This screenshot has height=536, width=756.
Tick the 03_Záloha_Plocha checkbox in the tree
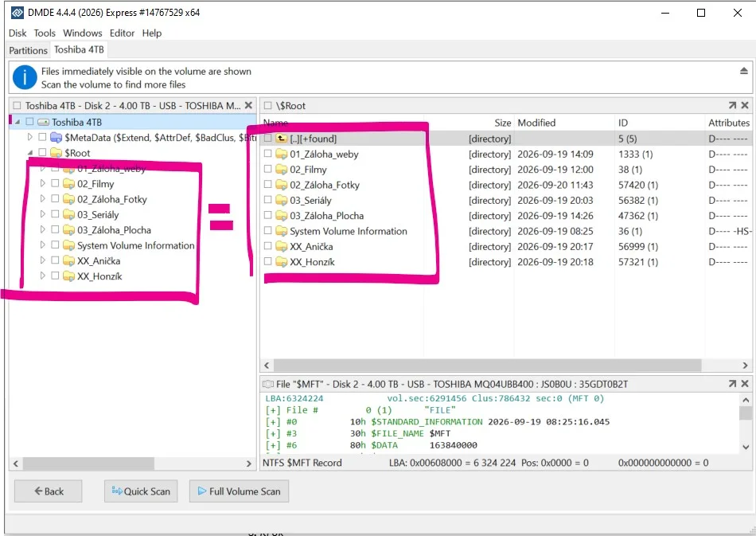click(x=55, y=229)
